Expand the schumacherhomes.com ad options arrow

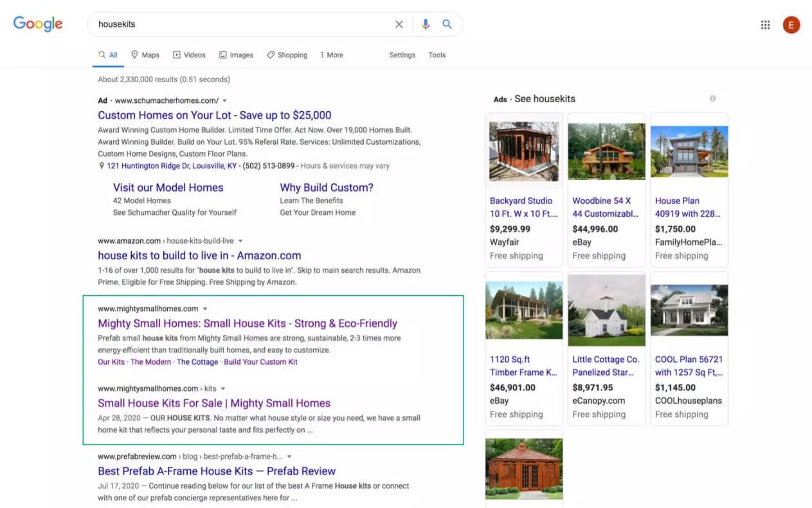point(224,101)
